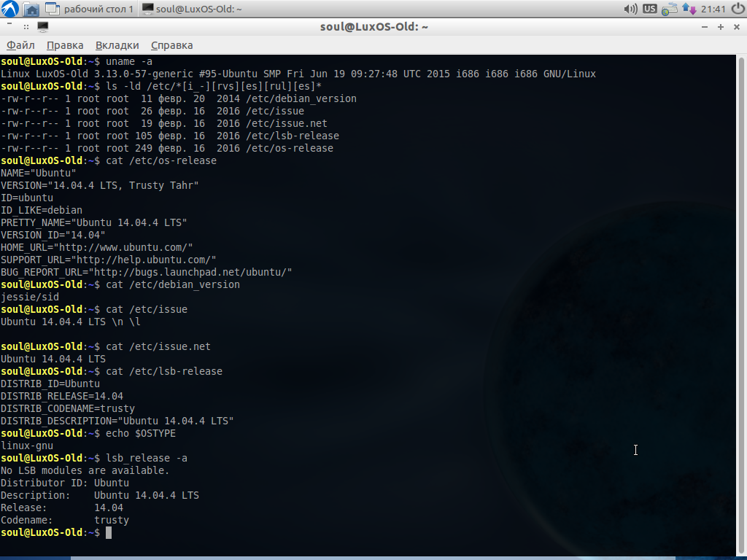The image size is (747, 560).
Task: Open the Вкладки menu
Action: click(117, 45)
